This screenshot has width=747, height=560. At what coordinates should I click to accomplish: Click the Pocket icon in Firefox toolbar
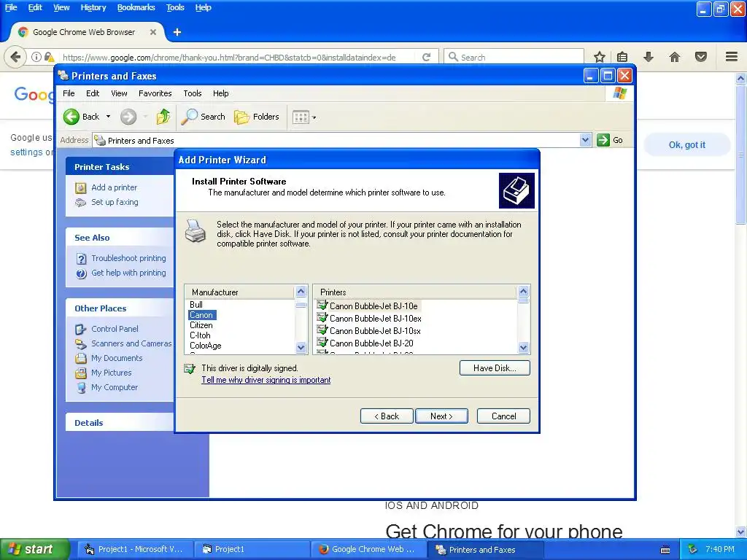[x=701, y=57]
